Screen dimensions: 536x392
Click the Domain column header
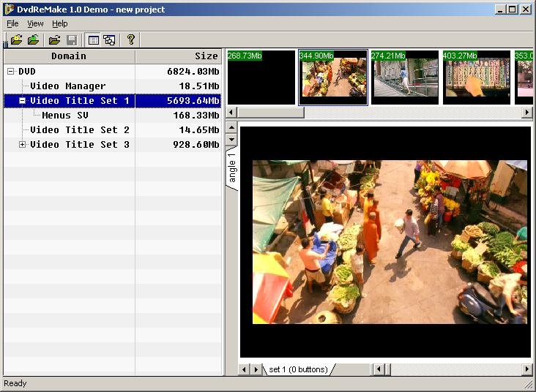[70, 56]
